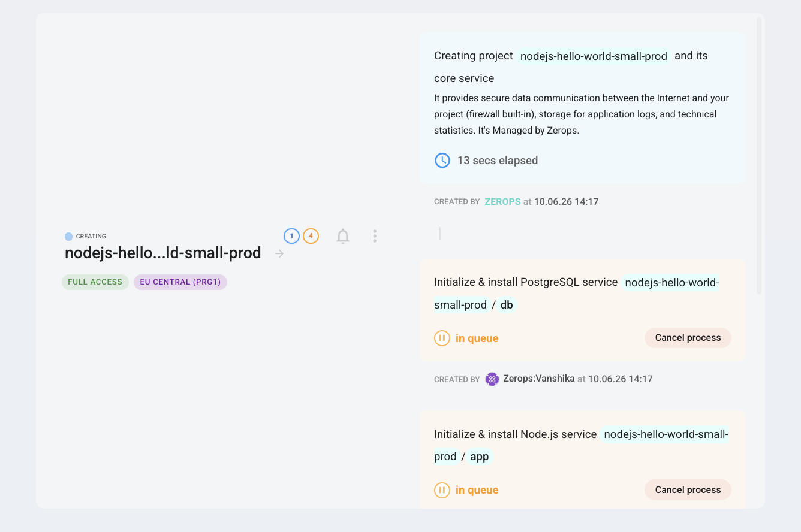The height and width of the screenshot is (532, 801).
Task: Click the pause icon on PostgreSQL process
Action: 442,338
